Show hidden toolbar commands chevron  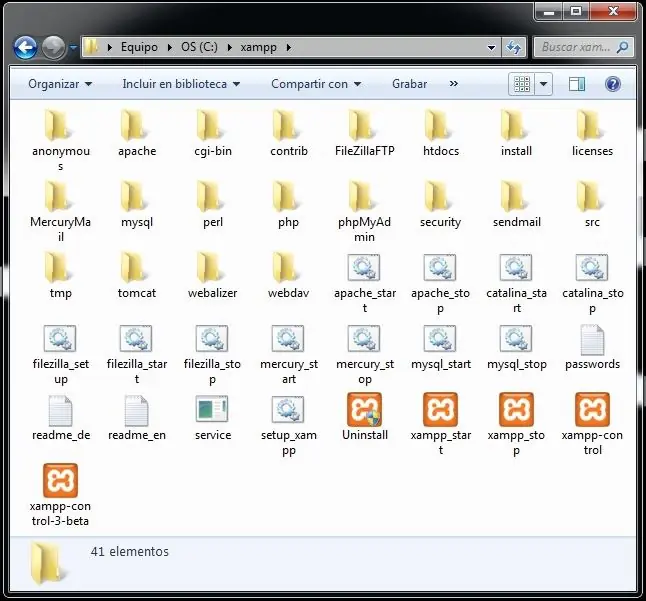coord(454,84)
